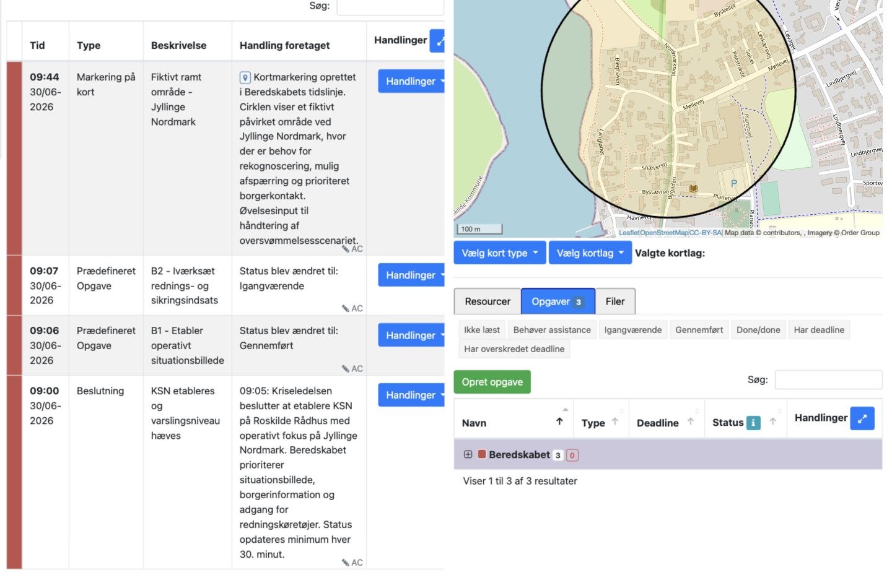The image size is (892, 588).
Task: Toggle the Har deadline filter
Action: point(819,330)
